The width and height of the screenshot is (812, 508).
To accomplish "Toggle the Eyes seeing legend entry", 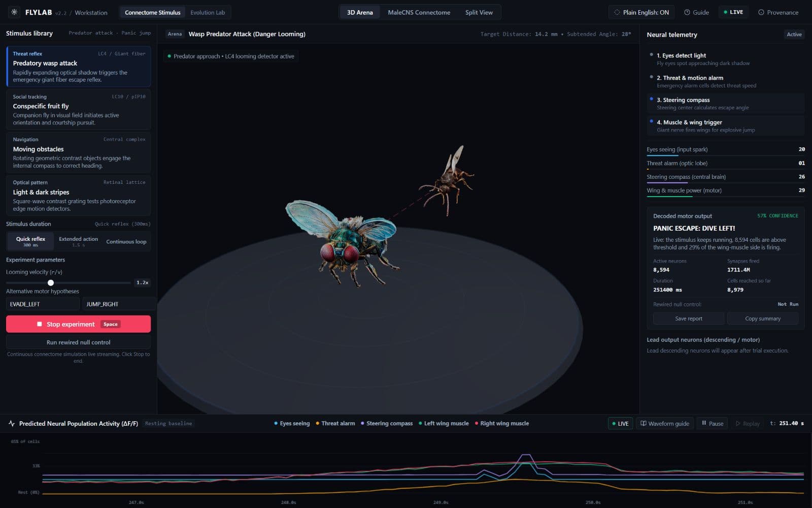I will point(292,423).
